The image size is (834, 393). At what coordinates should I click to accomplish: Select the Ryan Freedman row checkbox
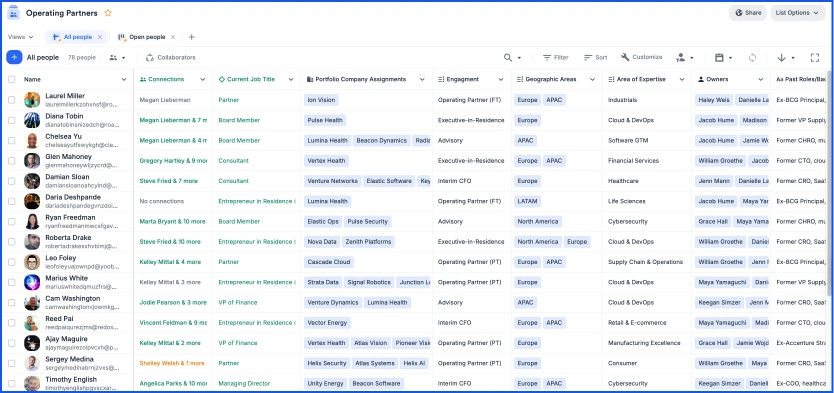[12, 221]
